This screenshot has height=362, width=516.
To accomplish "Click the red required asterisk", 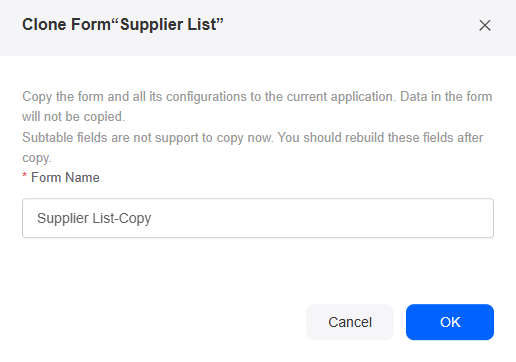I will coord(24,176).
